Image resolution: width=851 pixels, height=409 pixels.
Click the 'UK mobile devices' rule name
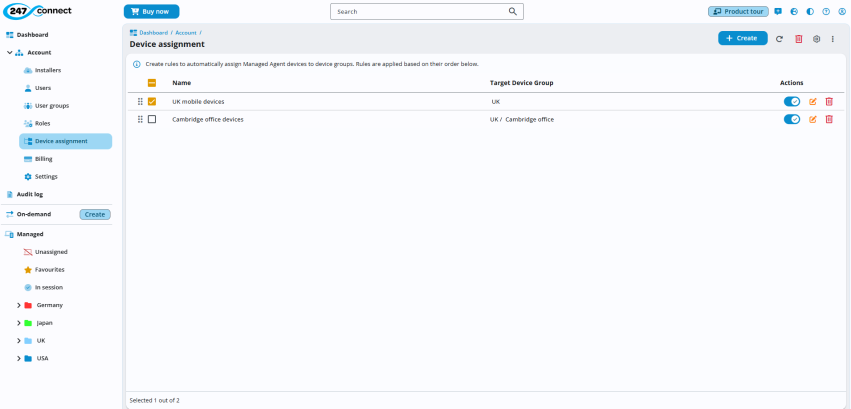[198, 101]
